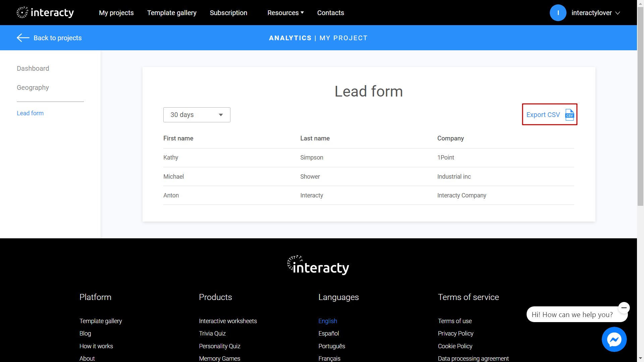
Task: Open the Messenger chat bubble
Action: pyautogui.click(x=614, y=339)
